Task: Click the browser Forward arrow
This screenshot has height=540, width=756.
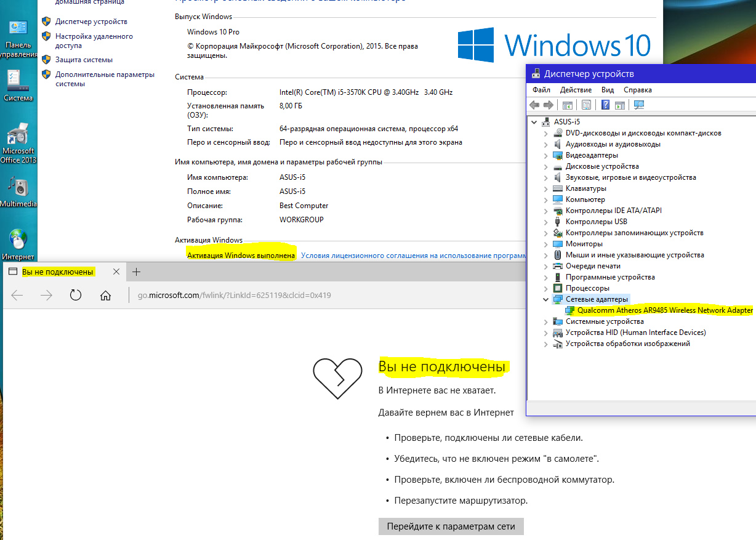Action: [x=46, y=295]
